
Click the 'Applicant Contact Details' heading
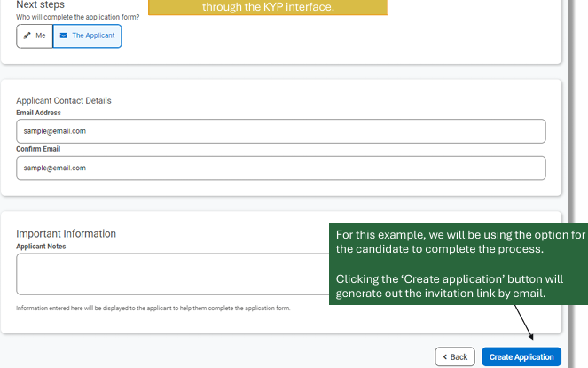click(64, 100)
